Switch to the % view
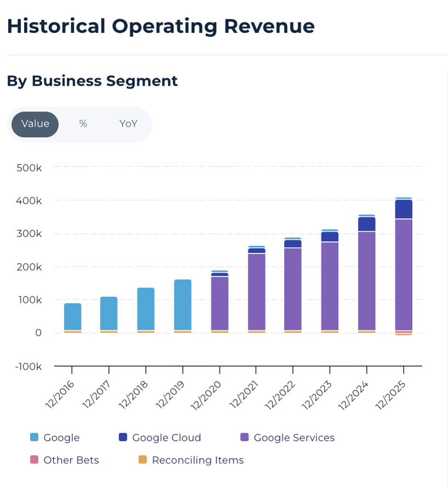 pos(83,124)
